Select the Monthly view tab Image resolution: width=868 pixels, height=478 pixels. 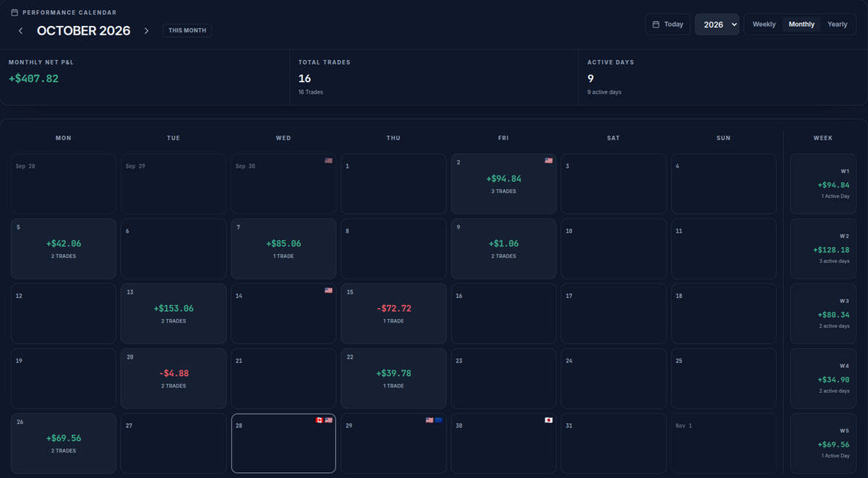[801, 24]
